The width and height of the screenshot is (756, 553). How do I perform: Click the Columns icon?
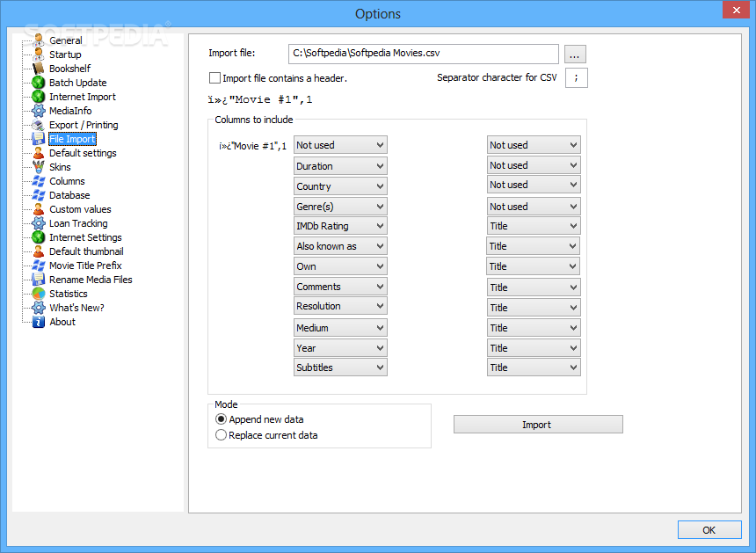tap(39, 181)
